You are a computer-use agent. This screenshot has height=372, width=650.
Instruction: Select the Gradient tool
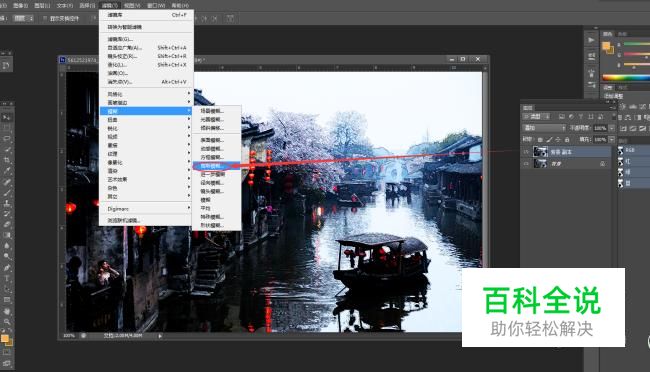click(7, 236)
